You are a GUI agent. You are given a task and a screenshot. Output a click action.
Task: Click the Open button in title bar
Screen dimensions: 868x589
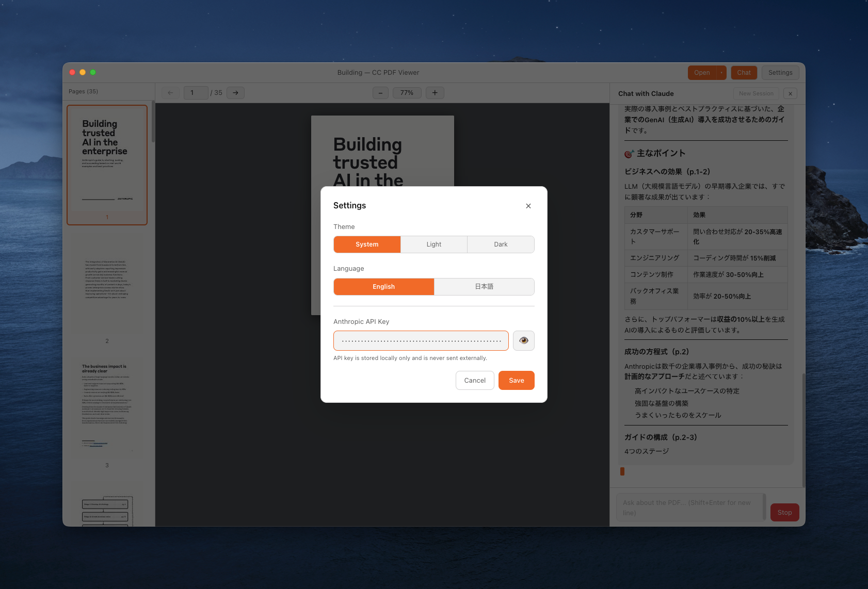pos(702,73)
